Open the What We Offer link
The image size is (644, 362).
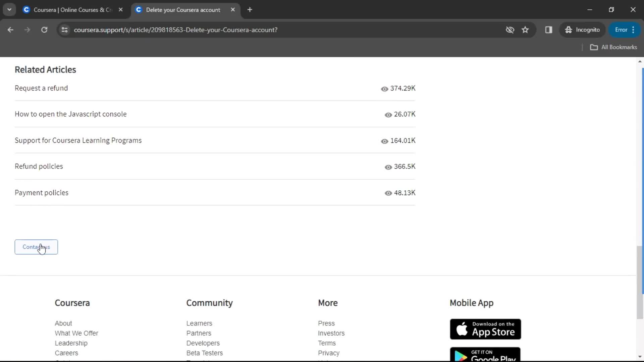(76, 334)
